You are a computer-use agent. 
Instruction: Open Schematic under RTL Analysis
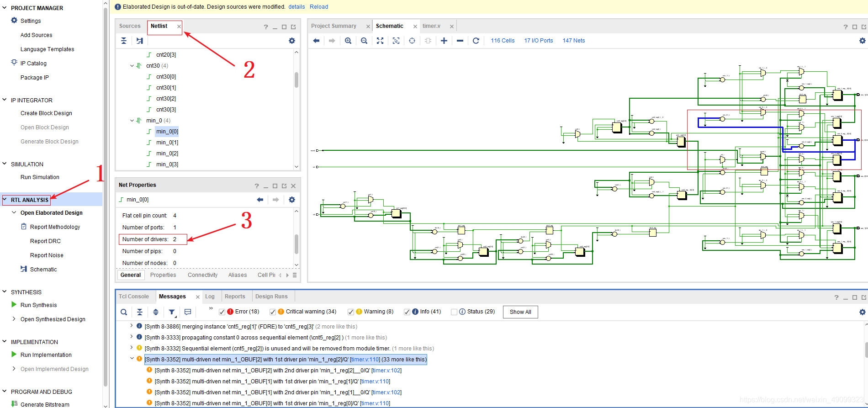[43, 269]
